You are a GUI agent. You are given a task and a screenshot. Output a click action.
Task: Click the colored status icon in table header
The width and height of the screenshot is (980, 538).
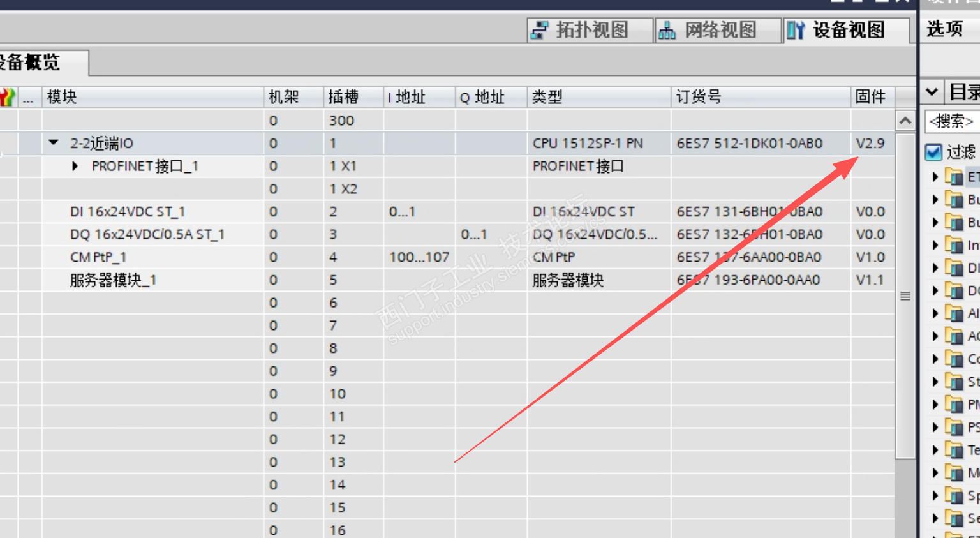click(8, 97)
